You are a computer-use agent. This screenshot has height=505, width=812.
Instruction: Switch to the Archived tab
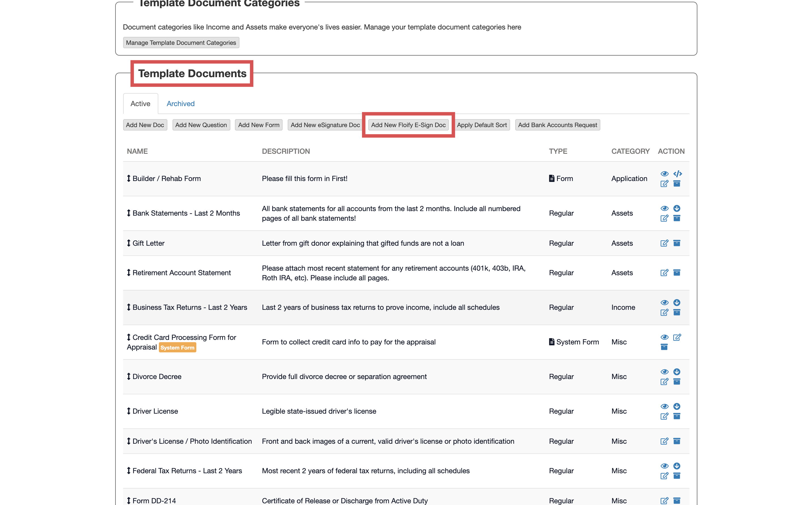point(180,104)
